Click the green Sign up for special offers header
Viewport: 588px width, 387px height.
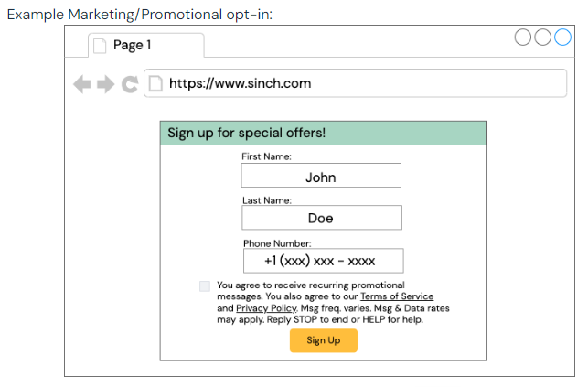[323, 134]
